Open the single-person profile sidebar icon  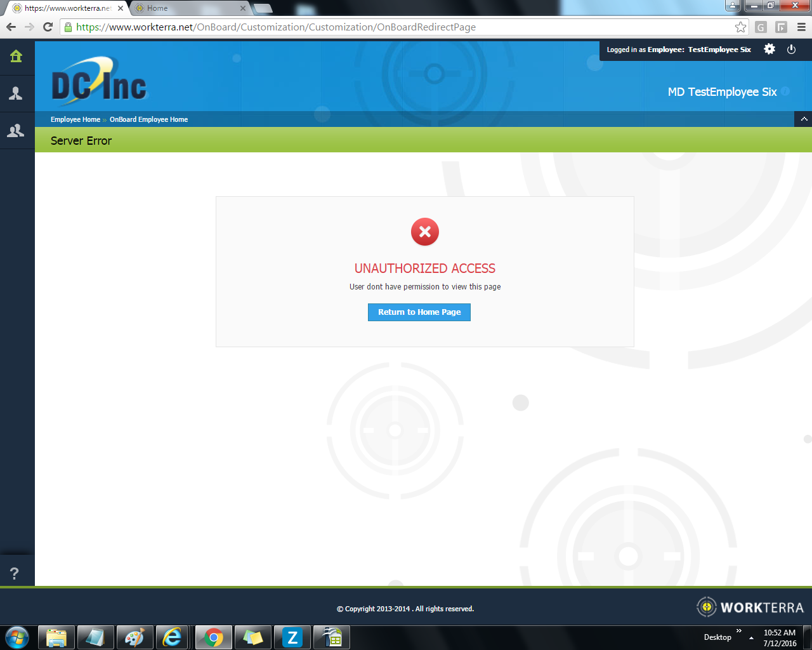16,93
